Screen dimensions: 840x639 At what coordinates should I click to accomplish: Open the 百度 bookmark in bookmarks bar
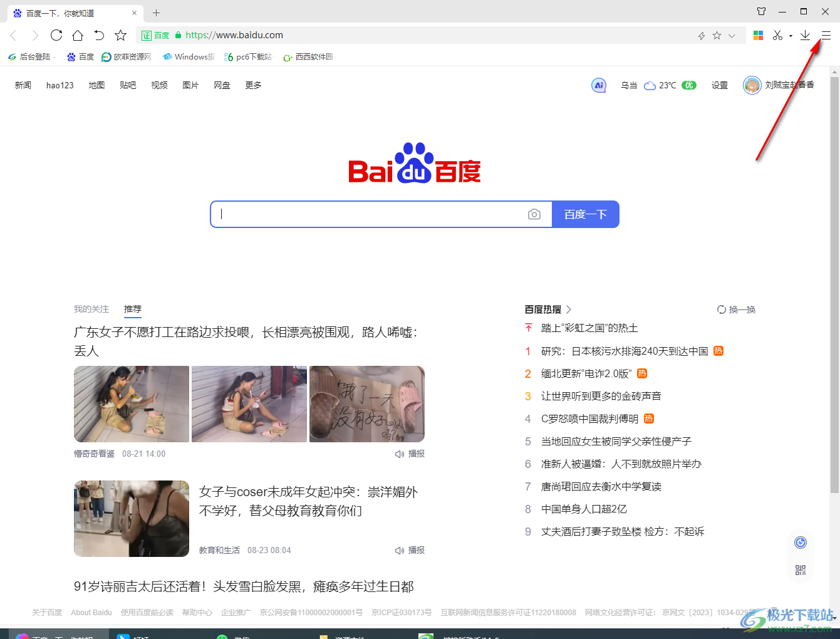[81, 57]
